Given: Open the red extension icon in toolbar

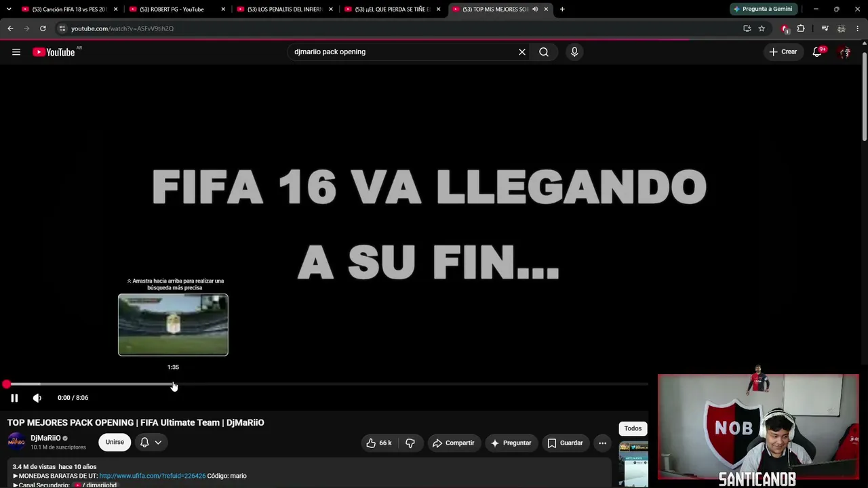Looking at the screenshot, I should 785,28.
